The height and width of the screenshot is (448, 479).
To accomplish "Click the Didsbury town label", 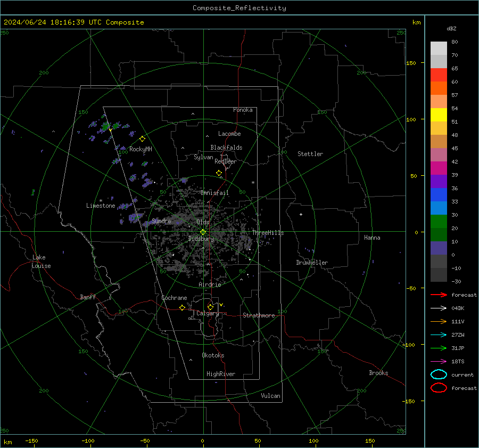I will 201,239.
